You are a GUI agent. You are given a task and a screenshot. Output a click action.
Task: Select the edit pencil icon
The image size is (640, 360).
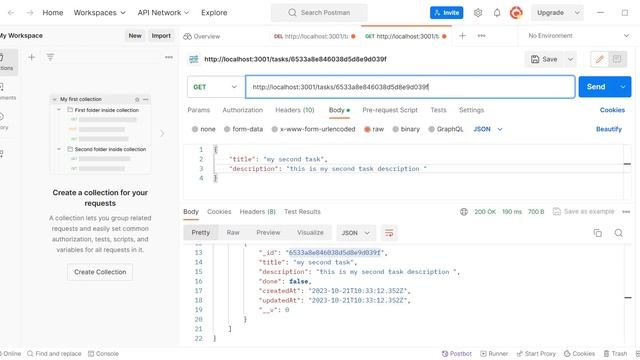[x=600, y=59]
